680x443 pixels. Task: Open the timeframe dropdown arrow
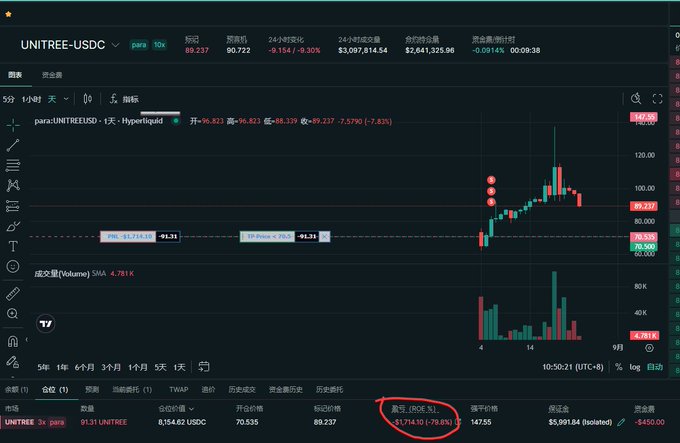(66, 99)
